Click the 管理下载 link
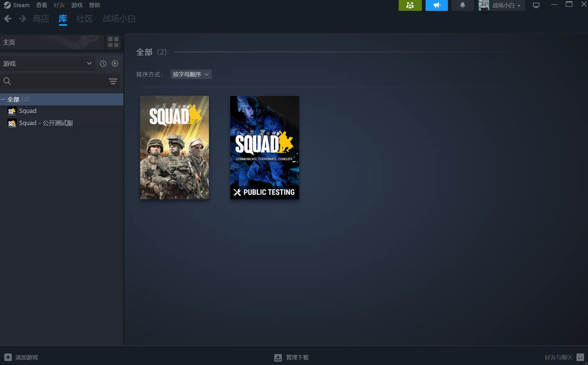588x365 pixels. click(x=297, y=358)
